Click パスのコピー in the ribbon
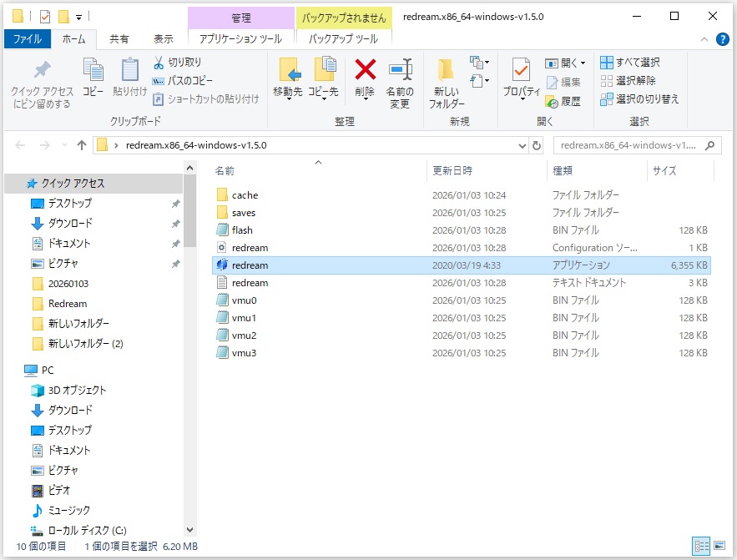 tap(182, 81)
